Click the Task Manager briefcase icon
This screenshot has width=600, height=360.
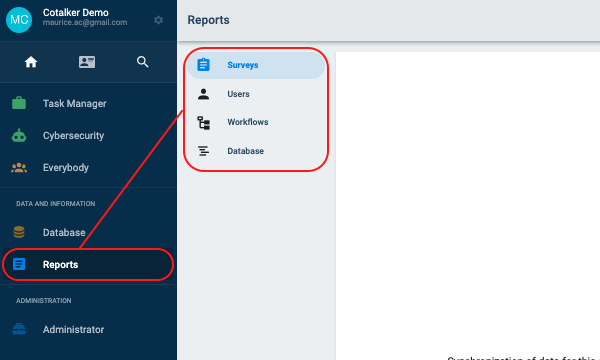pos(19,103)
